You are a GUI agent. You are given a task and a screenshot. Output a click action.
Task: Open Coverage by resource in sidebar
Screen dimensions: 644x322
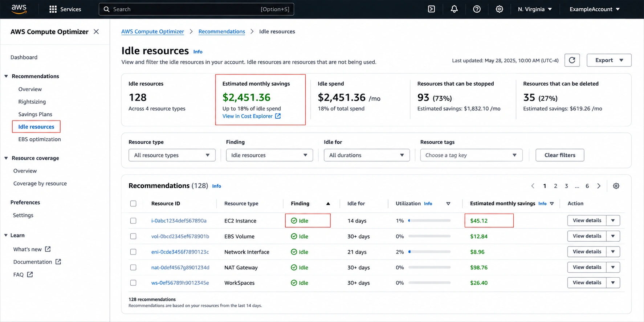40,184
